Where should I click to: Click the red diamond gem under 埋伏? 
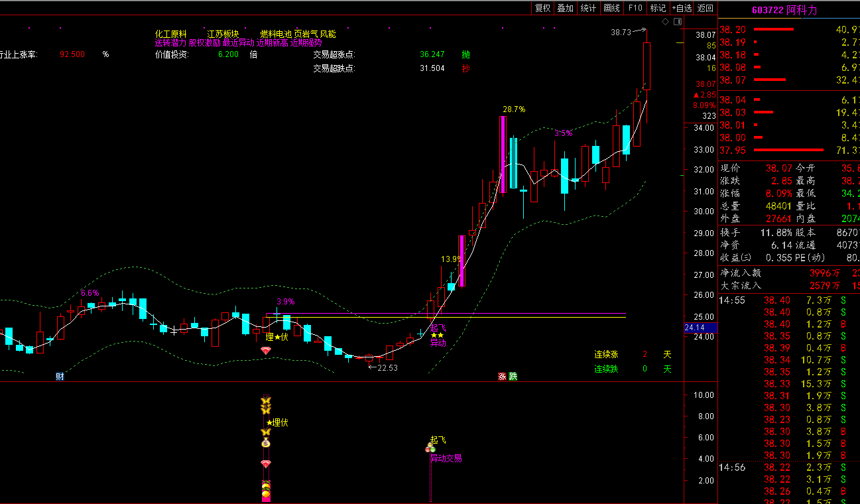point(266,350)
